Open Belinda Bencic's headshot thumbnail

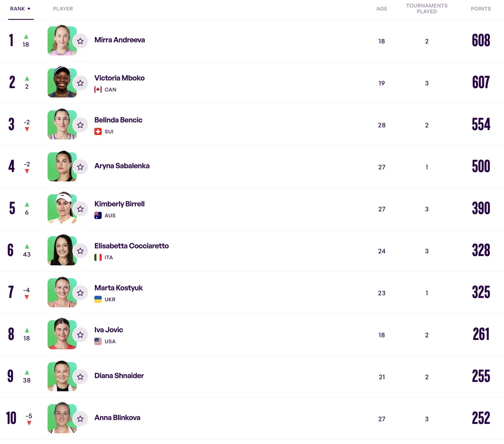coord(61,125)
